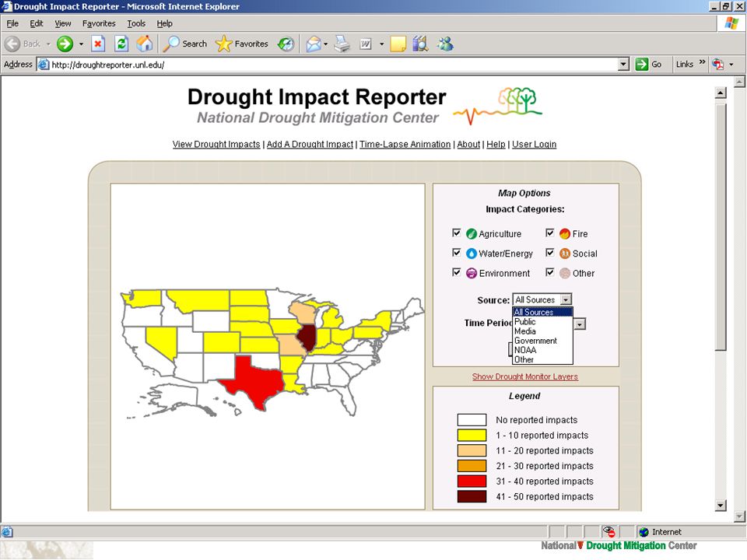This screenshot has width=747, height=560.
Task: Click the blue Water/Energy droplet icon
Action: [x=472, y=254]
